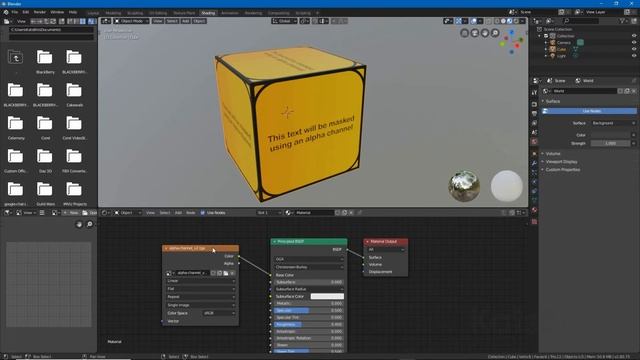Open the File menu
640x360 pixels.
click(15, 12)
